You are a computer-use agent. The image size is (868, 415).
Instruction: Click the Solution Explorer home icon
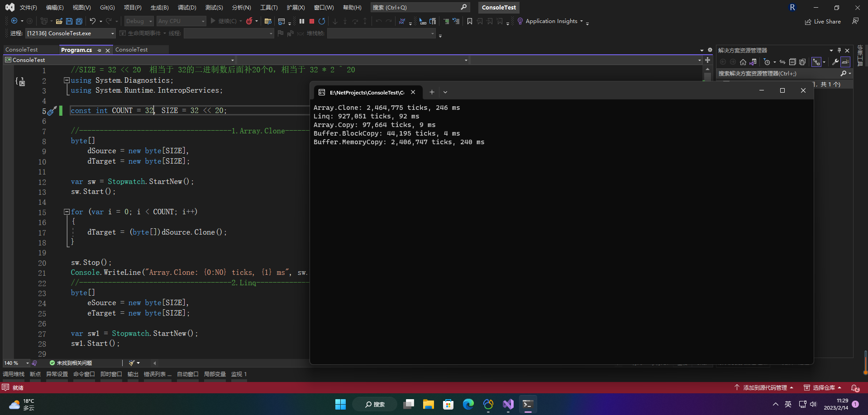pyautogui.click(x=743, y=62)
